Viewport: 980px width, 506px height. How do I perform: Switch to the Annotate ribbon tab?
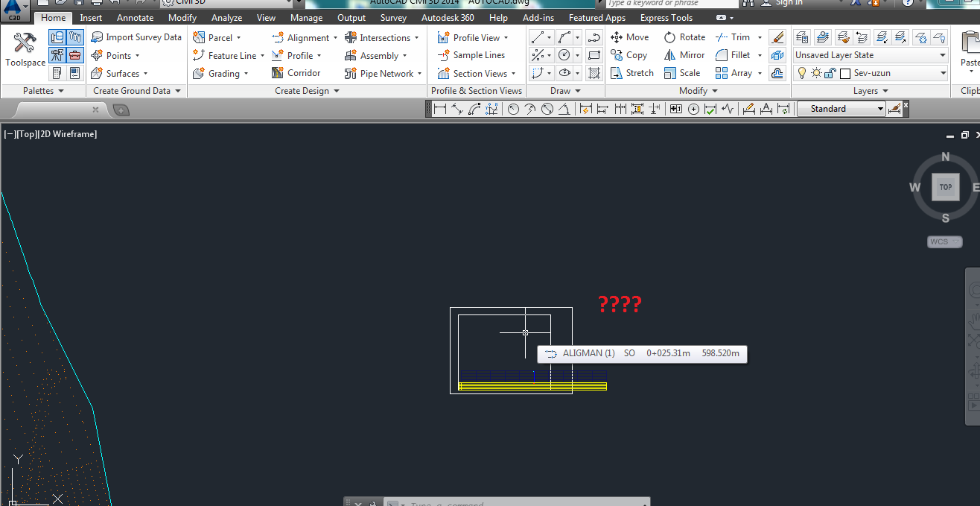pyautogui.click(x=135, y=17)
